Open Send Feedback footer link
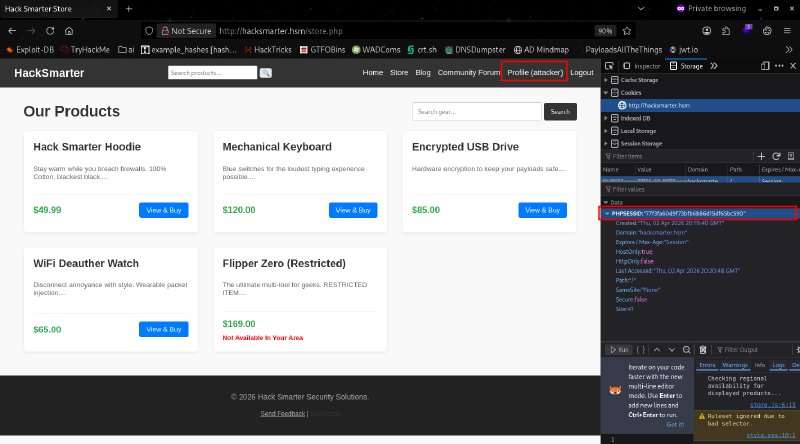 (283, 413)
